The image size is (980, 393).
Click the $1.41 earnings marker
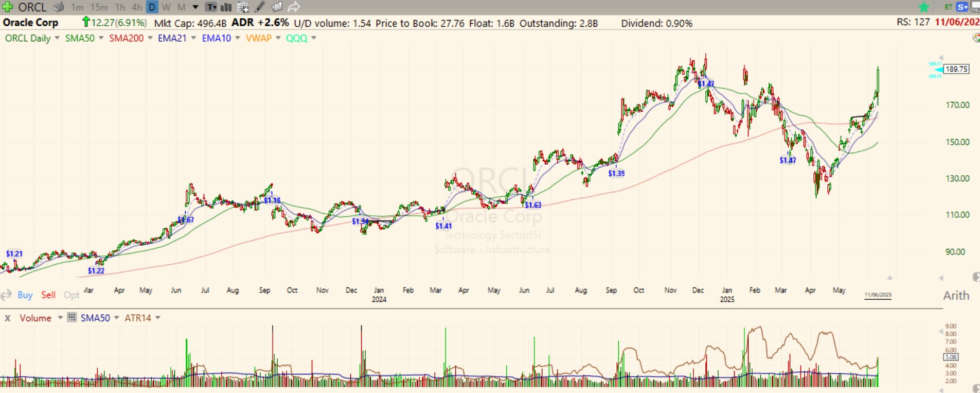coord(443,226)
